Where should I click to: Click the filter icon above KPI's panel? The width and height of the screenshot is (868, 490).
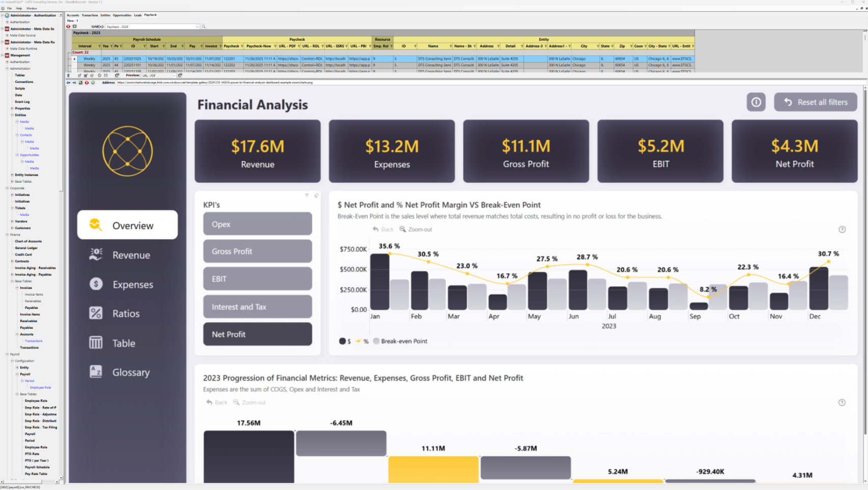307,195
